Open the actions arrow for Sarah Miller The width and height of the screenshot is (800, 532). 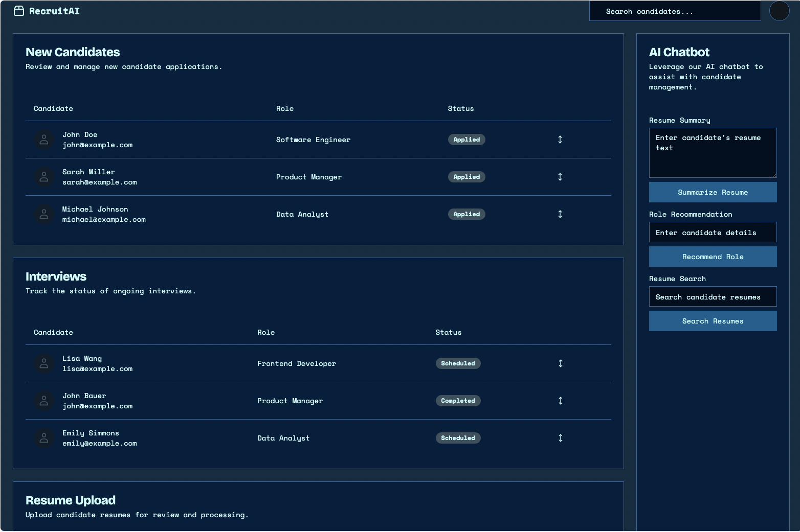560,177
